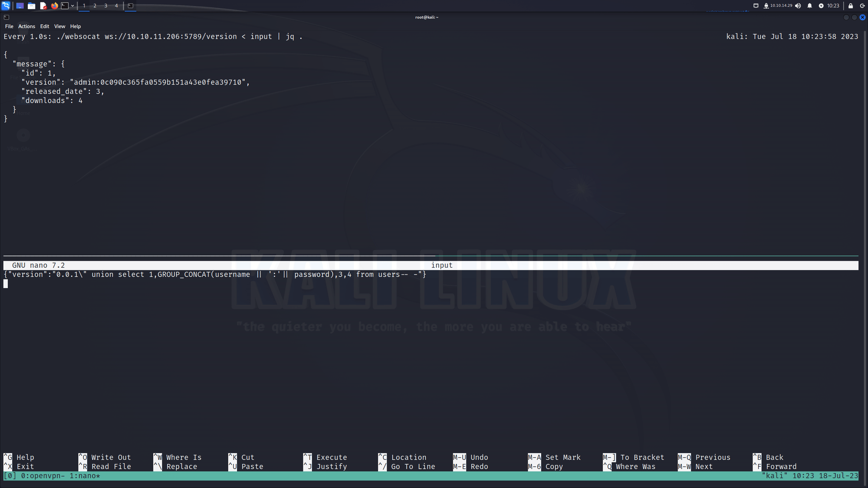The image size is (868, 488).
Task: Click the M-A Set Mark nano shortcut
Action: coord(554,458)
